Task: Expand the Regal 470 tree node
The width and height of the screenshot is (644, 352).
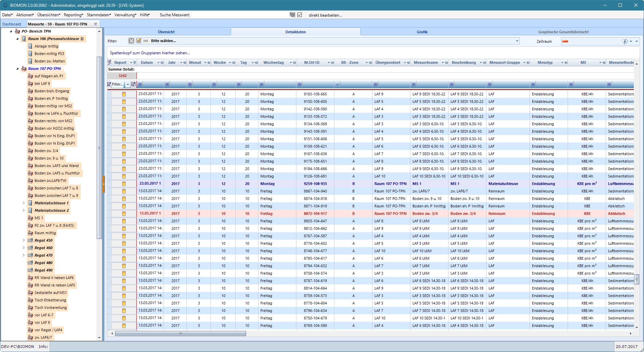Action: click(24, 255)
